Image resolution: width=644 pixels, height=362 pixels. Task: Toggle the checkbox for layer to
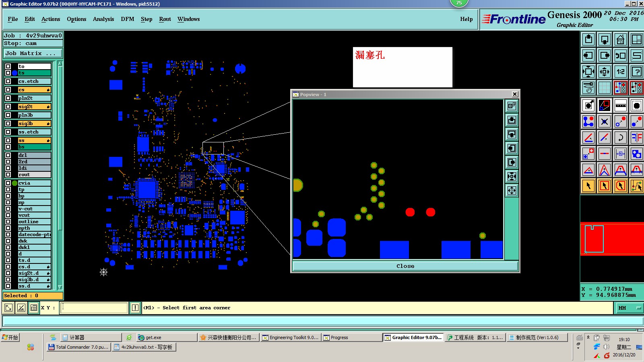pos(8,66)
